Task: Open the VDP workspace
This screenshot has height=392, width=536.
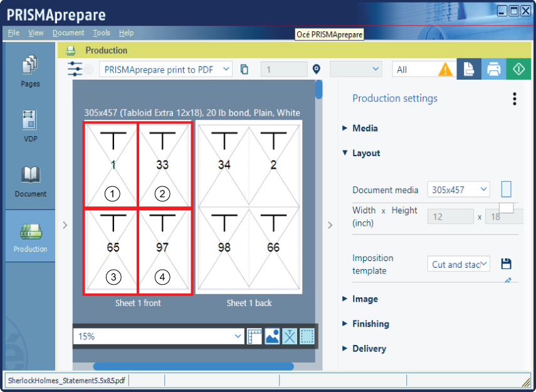Action: [30, 126]
